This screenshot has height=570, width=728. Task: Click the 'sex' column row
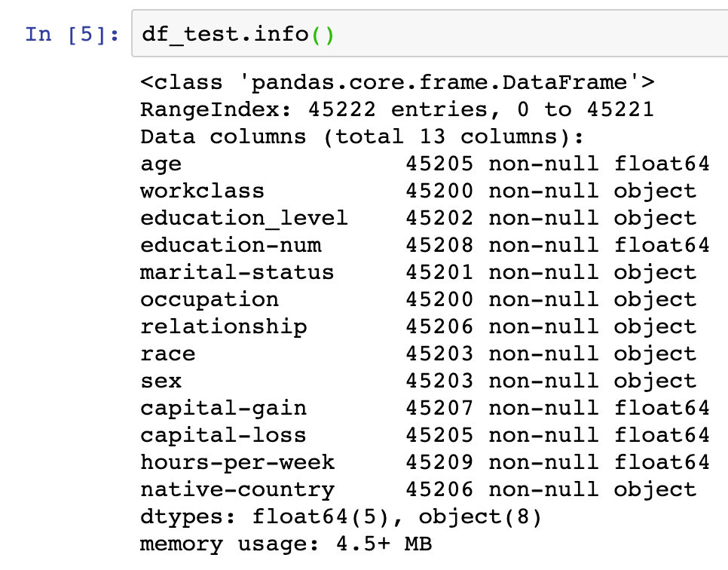(418, 382)
